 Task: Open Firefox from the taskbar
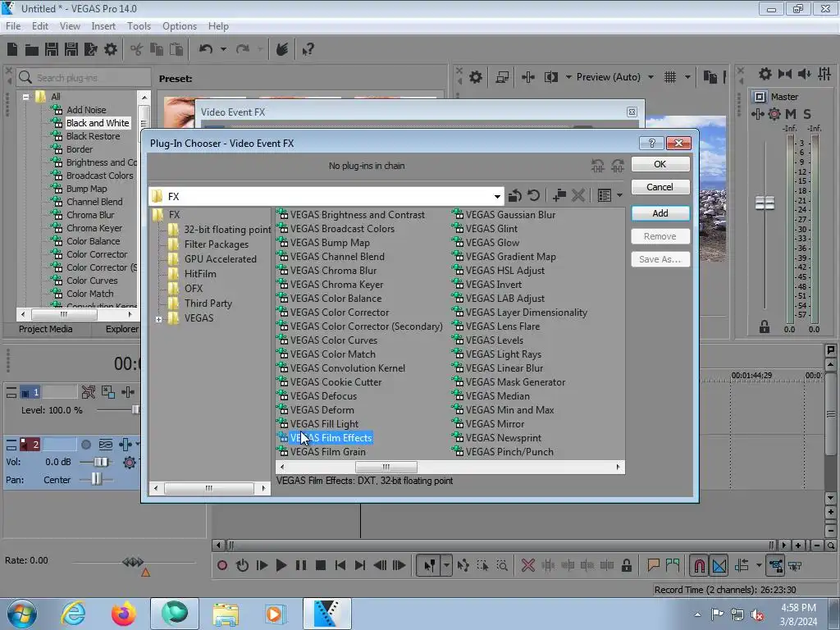point(124,614)
